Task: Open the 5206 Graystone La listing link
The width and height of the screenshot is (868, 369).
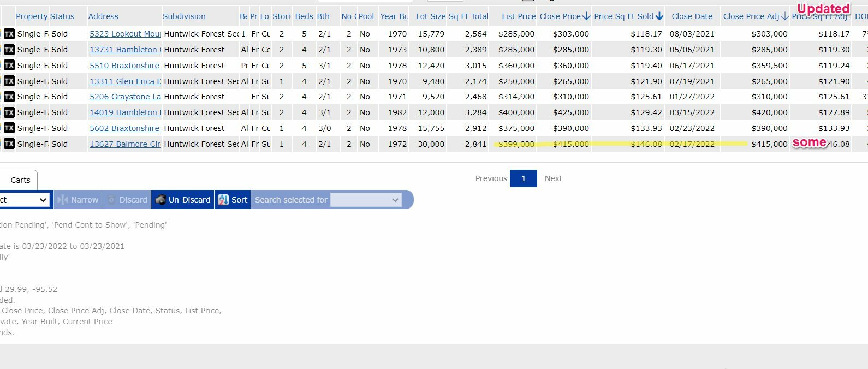Action: (125, 97)
